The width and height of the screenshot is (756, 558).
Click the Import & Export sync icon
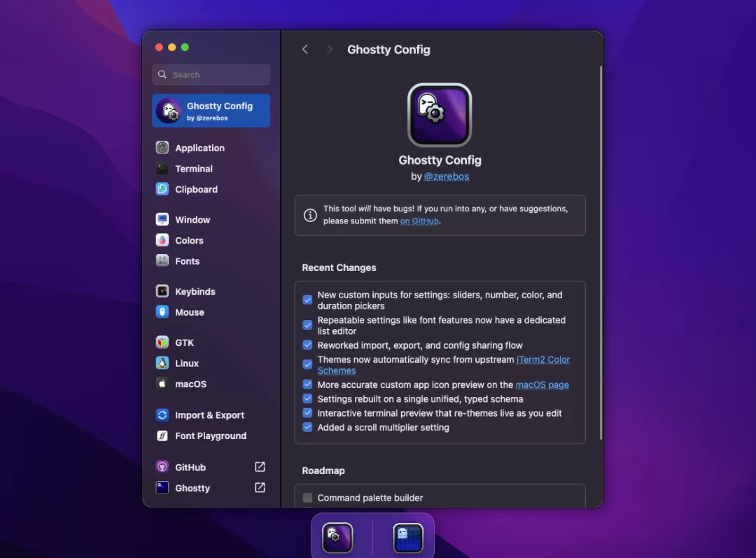point(162,414)
